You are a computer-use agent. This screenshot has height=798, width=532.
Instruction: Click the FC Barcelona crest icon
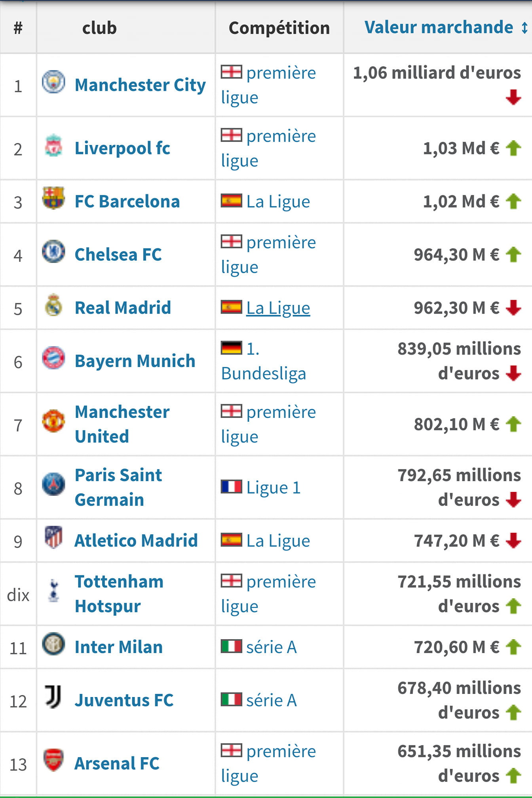coord(53,198)
